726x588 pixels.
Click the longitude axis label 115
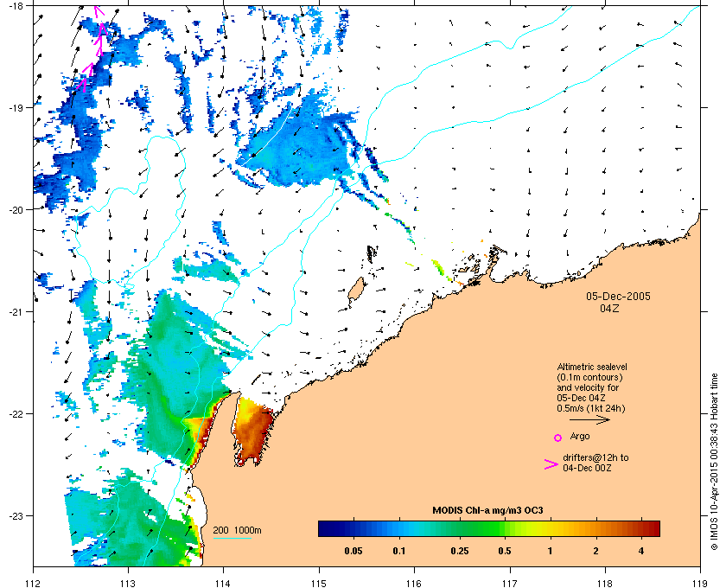pyautogui.click(x=319, y=584)
